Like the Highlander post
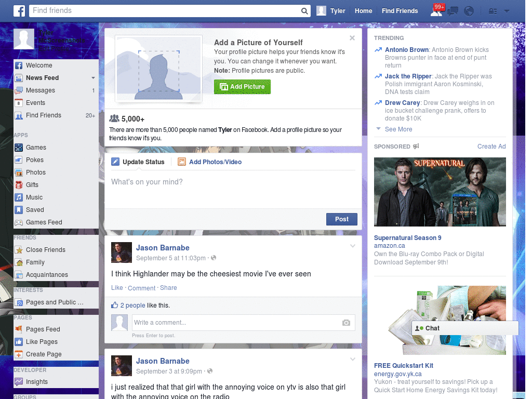The image size is (532, 399). pyautogui.click(x=117, y=288)
